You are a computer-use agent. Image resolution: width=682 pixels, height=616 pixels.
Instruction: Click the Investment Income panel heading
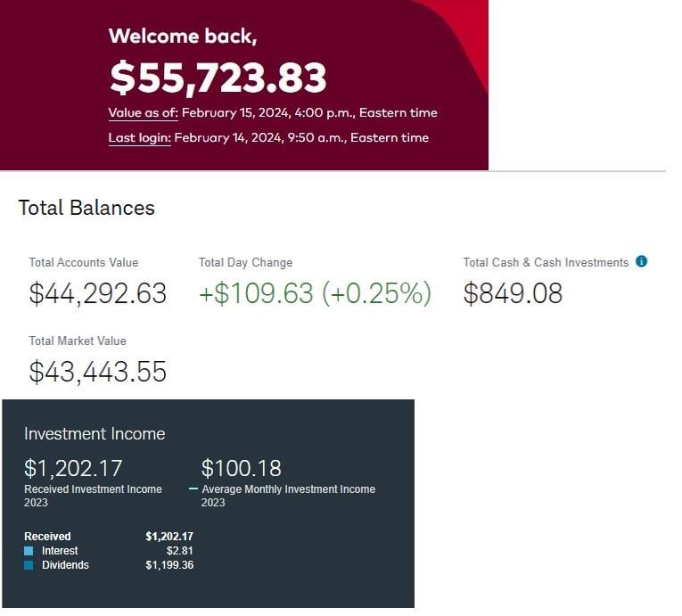tap(94, 434)
